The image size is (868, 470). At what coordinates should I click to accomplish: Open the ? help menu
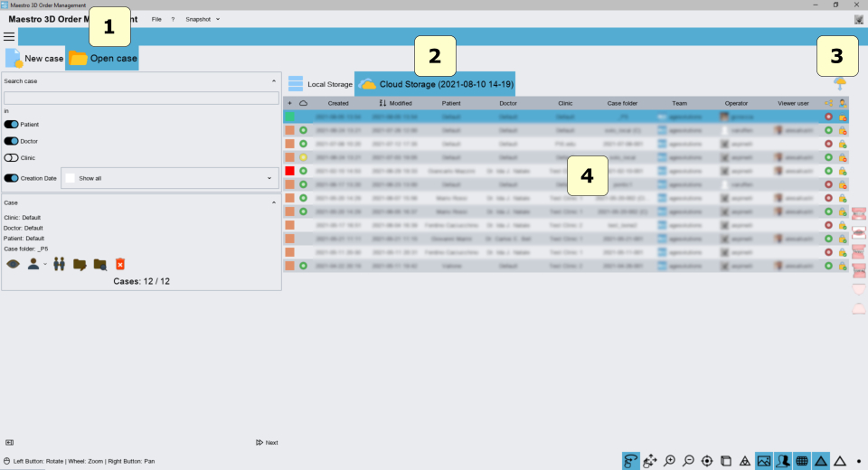(x=173, y=19)
